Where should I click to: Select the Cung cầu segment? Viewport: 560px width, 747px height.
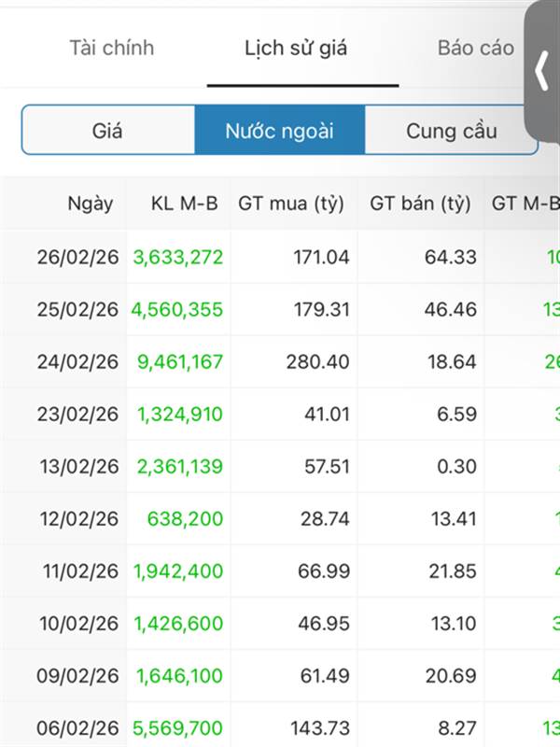tap(451, 131)
